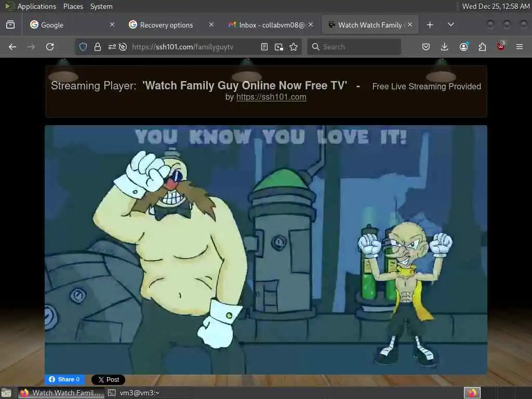
Task: Open a new tab with plus button
Action: pyautogui.click(x=430, y=25)
